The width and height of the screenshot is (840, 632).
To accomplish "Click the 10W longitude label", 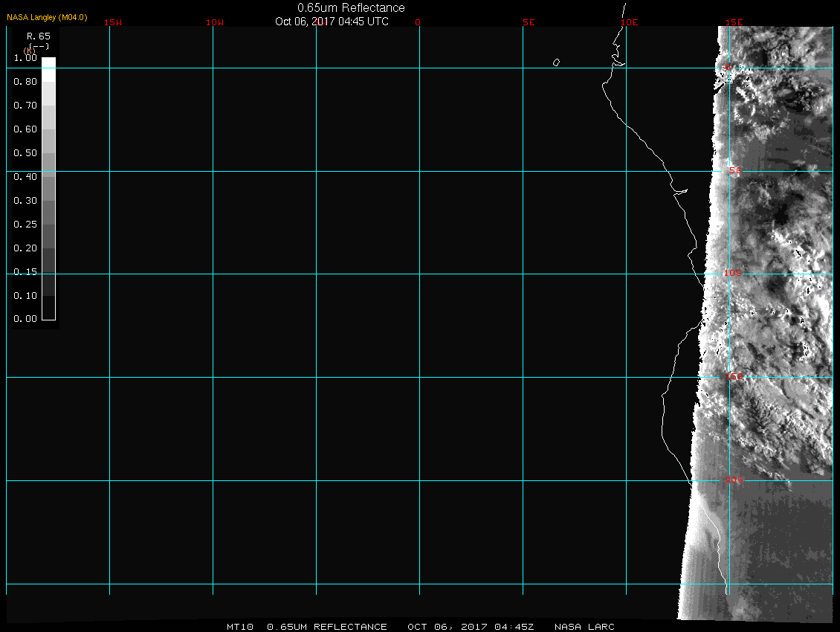I will tap(215, 22).
